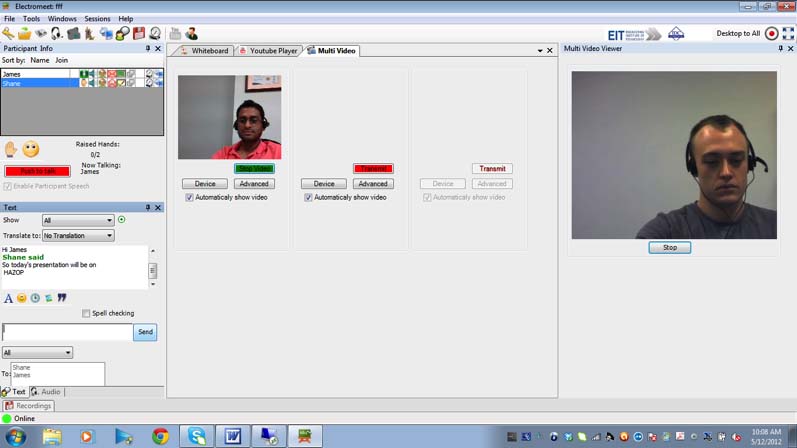
Task: Open the Show filter dropdown
Action: click(78, 220)
